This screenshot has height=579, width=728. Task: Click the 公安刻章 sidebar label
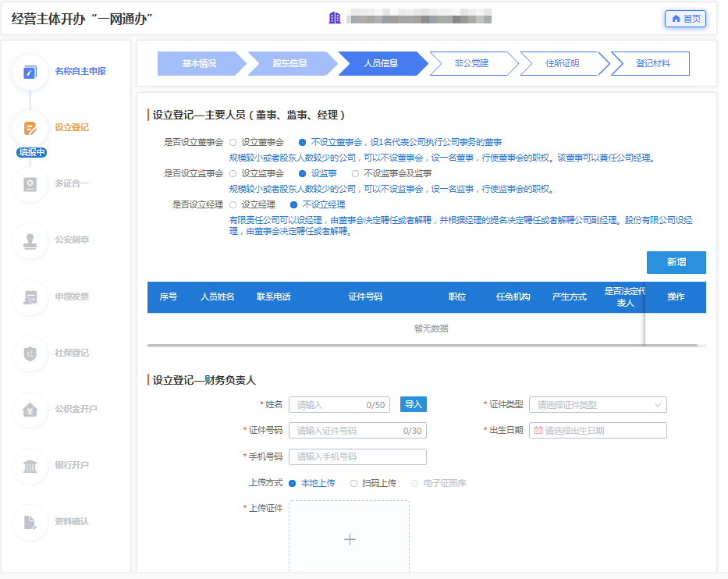[x=72, y=240]
